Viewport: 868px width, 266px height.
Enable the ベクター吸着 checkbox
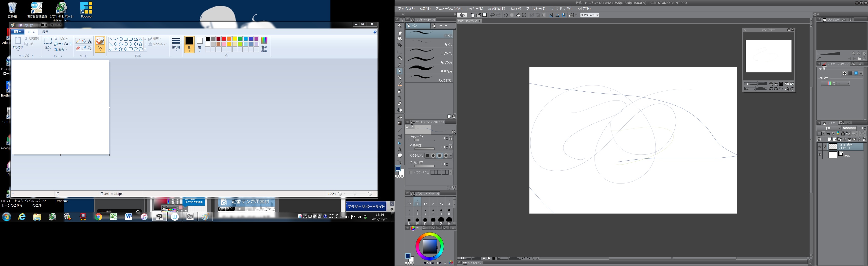(x=411, y=172)
